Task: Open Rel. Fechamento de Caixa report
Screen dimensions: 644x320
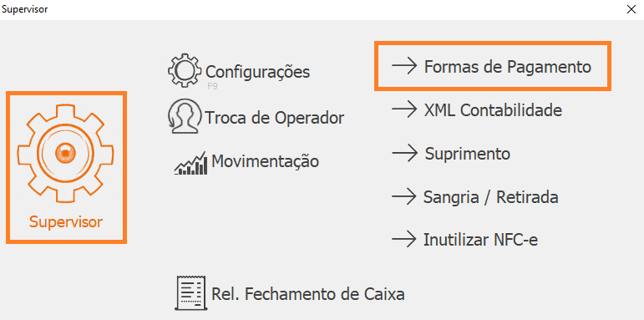Action: coord(307,294)
